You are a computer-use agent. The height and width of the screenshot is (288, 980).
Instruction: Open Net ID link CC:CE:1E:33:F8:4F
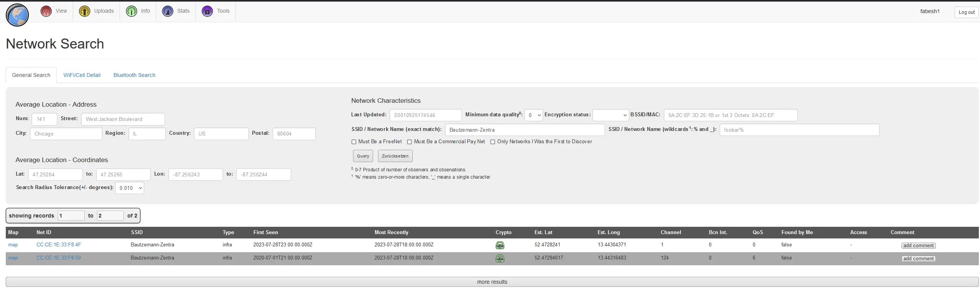tap(59, 245)
